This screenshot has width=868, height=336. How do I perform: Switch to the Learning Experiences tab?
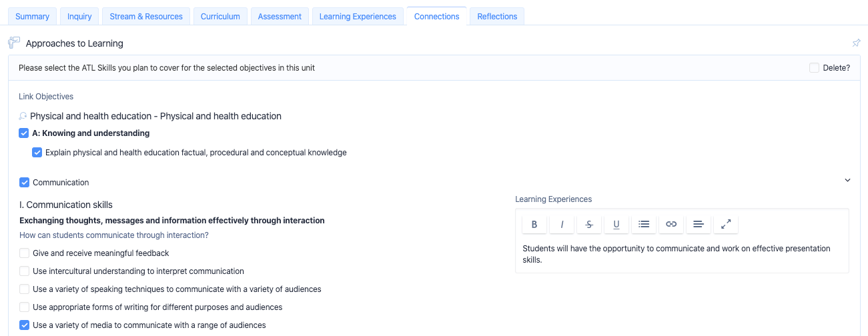coord(358,17)
